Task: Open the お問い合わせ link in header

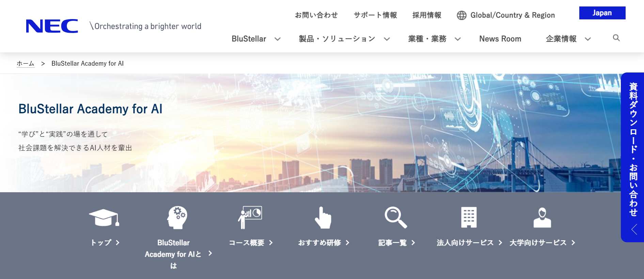Action: 316,15
